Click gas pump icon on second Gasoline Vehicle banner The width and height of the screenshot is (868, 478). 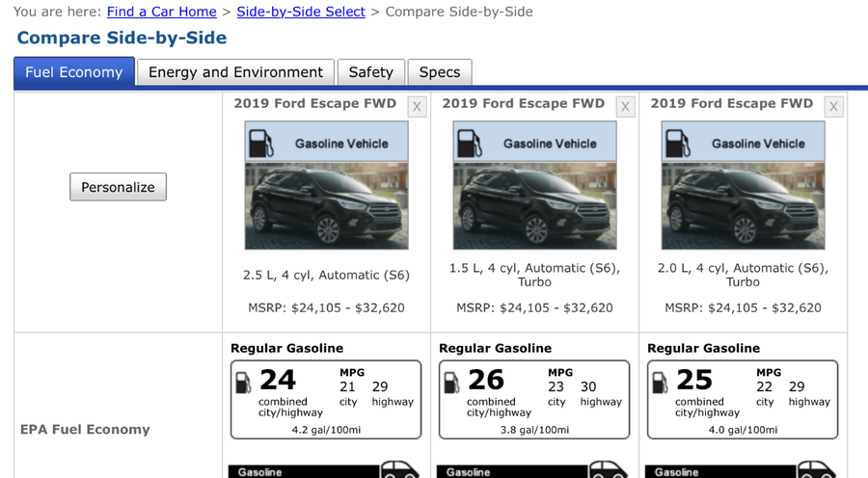pos(470,144)
